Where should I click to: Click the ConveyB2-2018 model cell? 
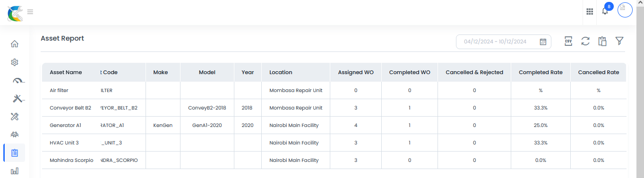(x=207, y=108)
